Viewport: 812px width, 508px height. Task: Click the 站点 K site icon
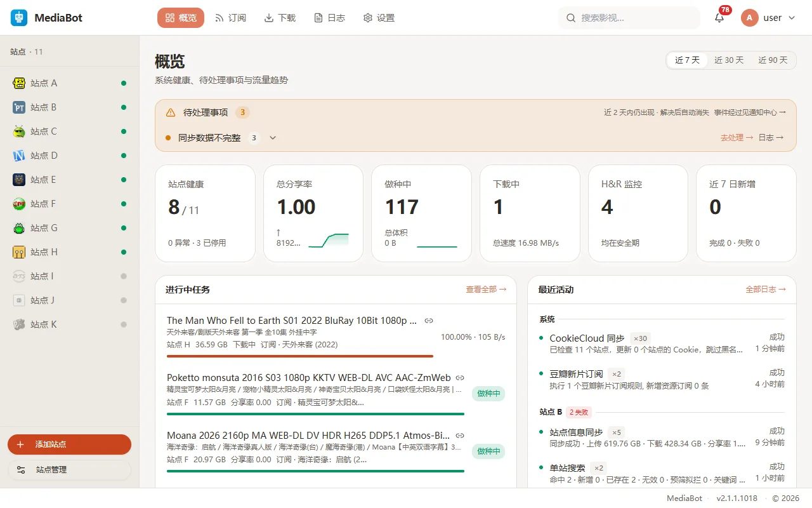tap(19, 324)
